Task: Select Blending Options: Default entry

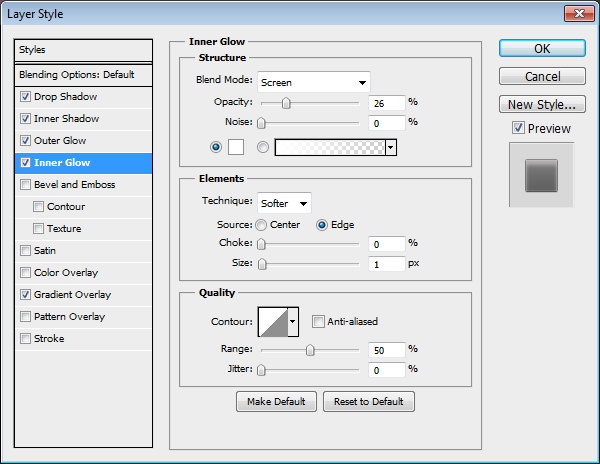Action: click(76, 75)
